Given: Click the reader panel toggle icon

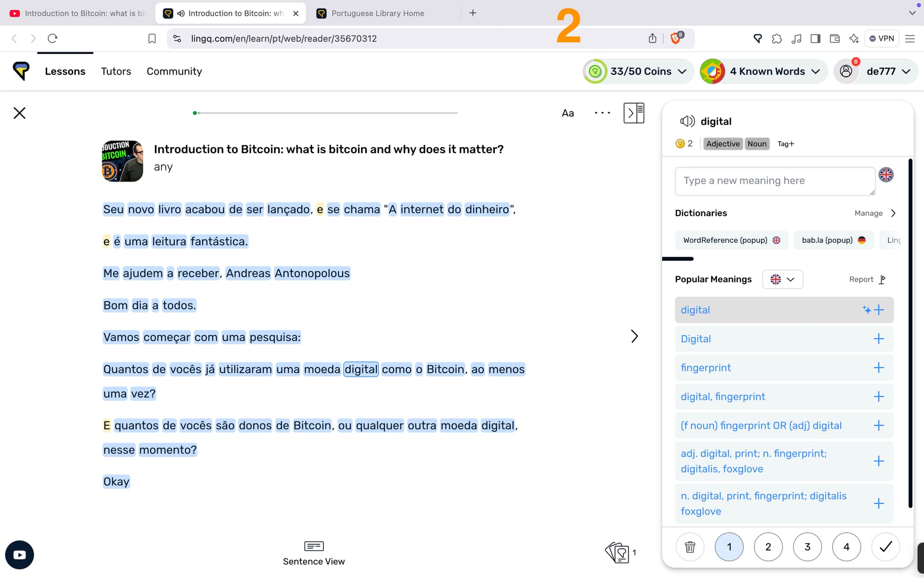Looking at the screenshot, I should point(634,113).
